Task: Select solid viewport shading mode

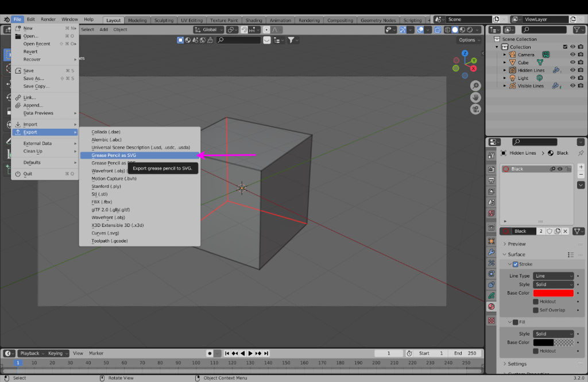Action: [455, 30]
